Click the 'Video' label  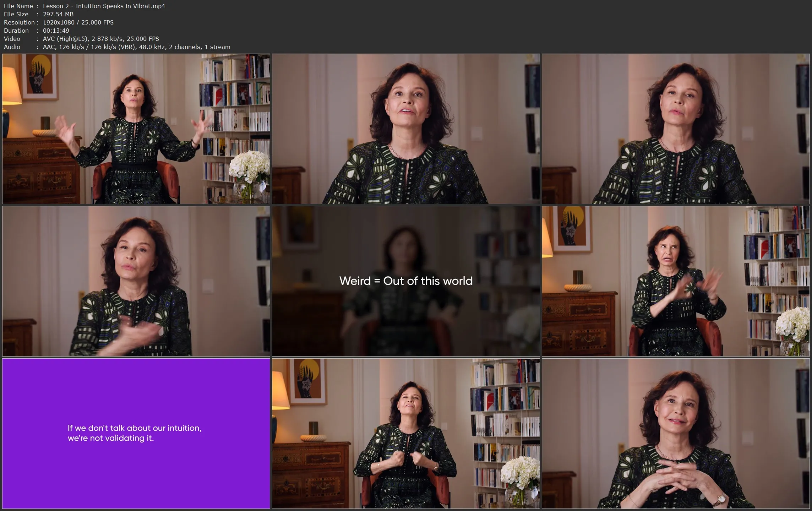(x=12, y=39)
